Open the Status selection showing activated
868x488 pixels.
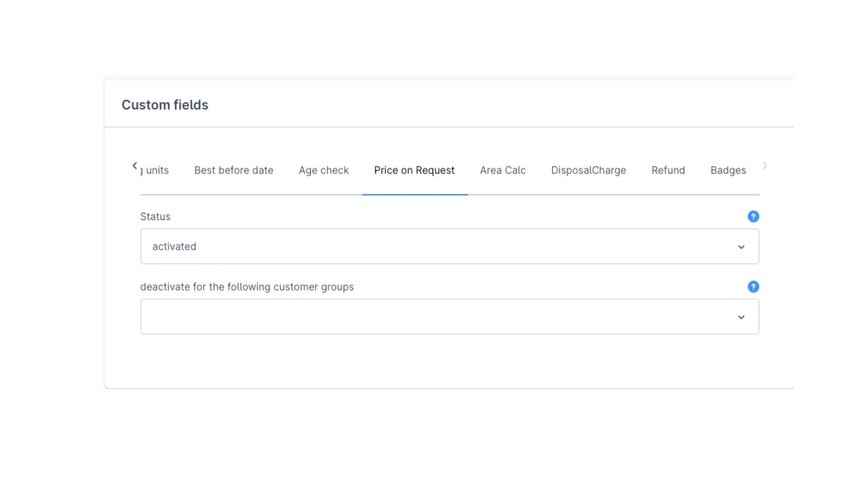click(x=450, y=247)
